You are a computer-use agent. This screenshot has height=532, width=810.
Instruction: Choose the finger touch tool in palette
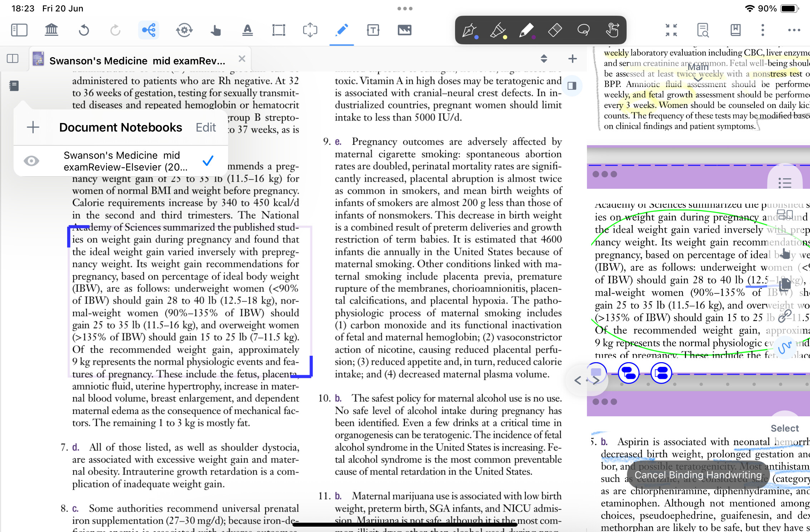612,30
